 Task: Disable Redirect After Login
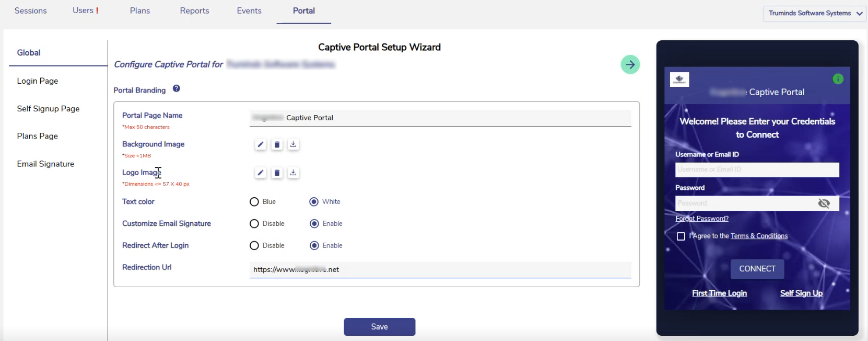pos(254,246)
